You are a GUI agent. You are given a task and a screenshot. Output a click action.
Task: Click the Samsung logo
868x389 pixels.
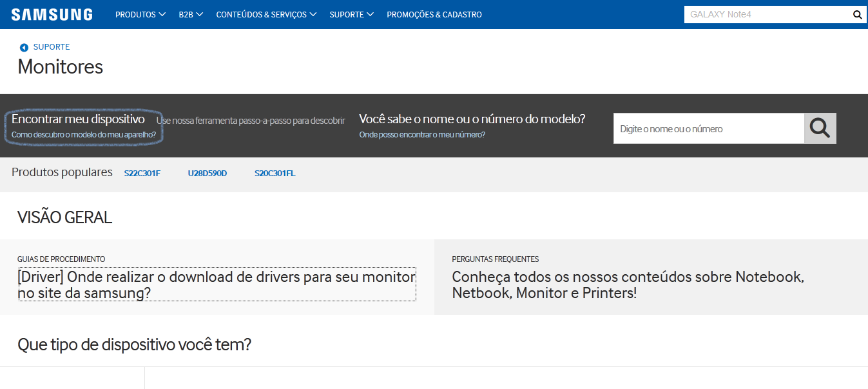52,14
